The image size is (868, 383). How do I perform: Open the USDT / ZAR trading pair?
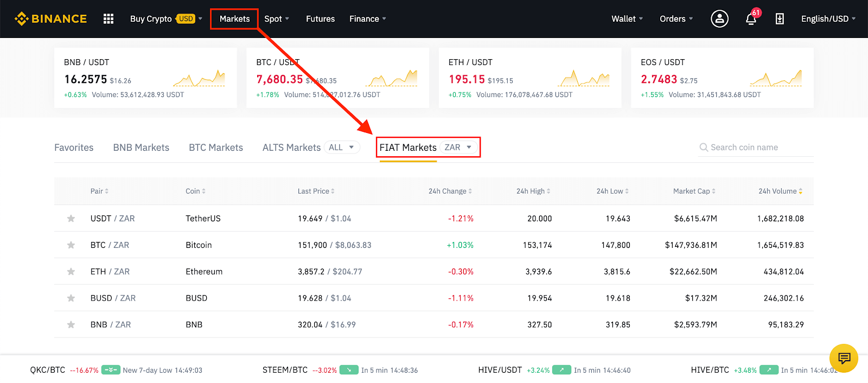click(x=112, y=219)
